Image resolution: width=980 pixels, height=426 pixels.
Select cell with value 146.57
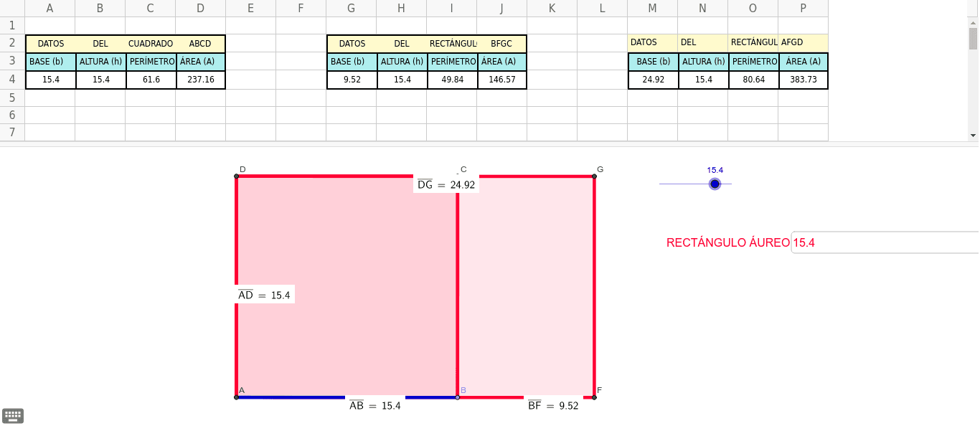(501, 80)
